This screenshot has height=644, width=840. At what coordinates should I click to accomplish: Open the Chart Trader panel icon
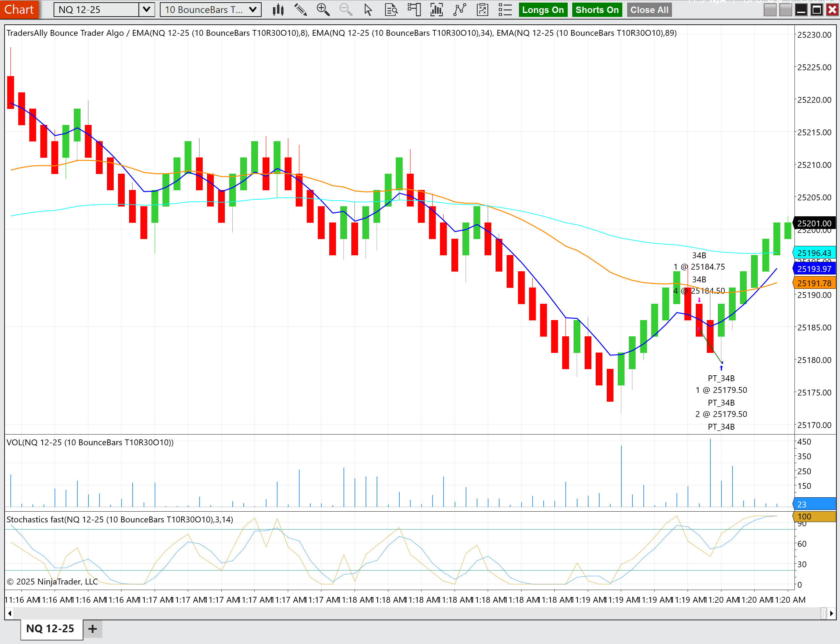point(414,10)
